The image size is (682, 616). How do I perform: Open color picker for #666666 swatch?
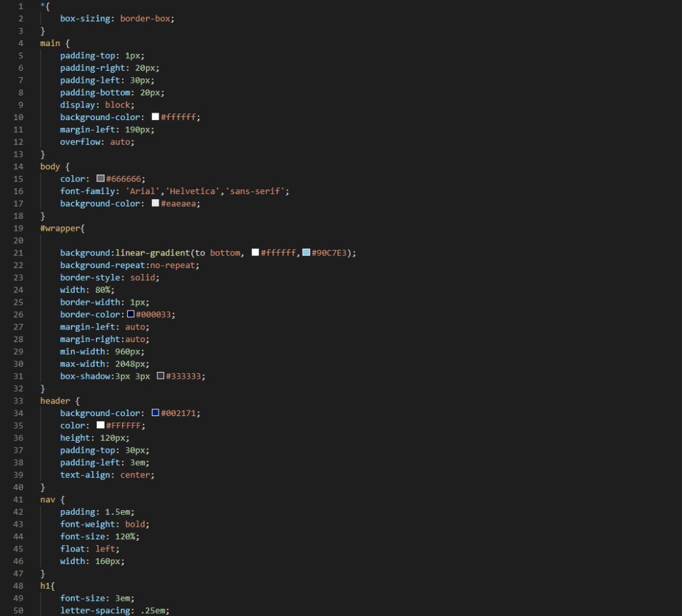point(101,179)
